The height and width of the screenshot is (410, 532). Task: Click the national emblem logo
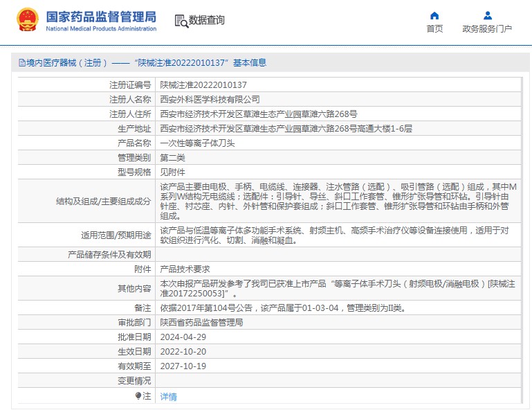[28, 19]
